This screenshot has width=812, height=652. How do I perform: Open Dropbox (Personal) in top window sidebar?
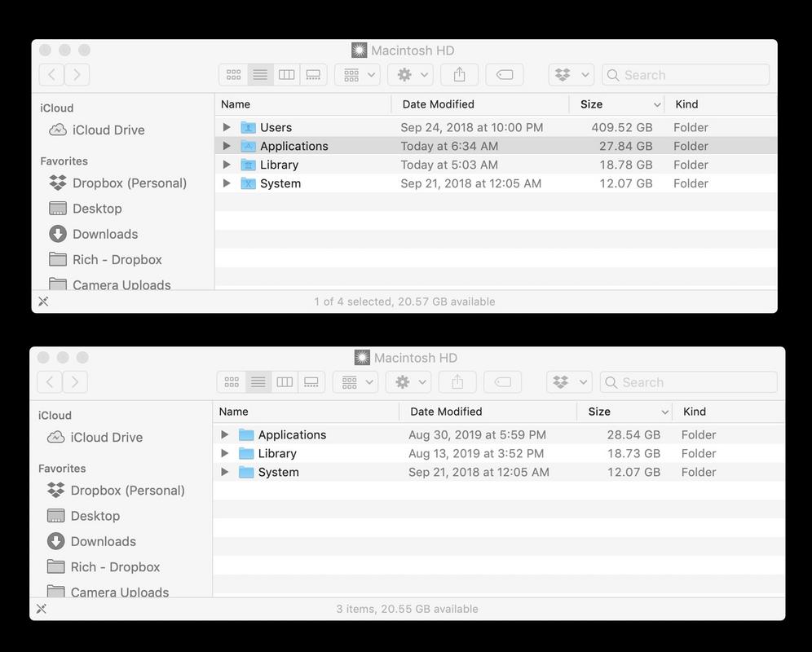117,183
